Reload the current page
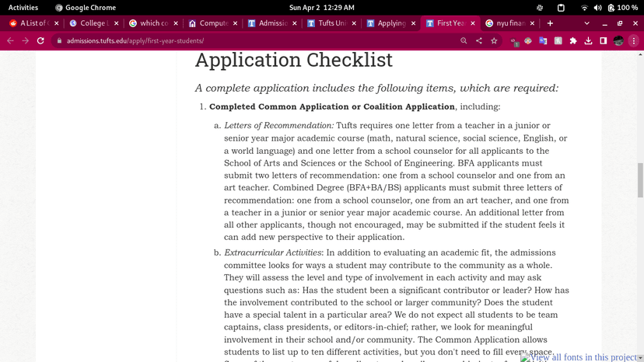This screenshot has width=644, height=362. pyautogui.click(x=40, y=40)
